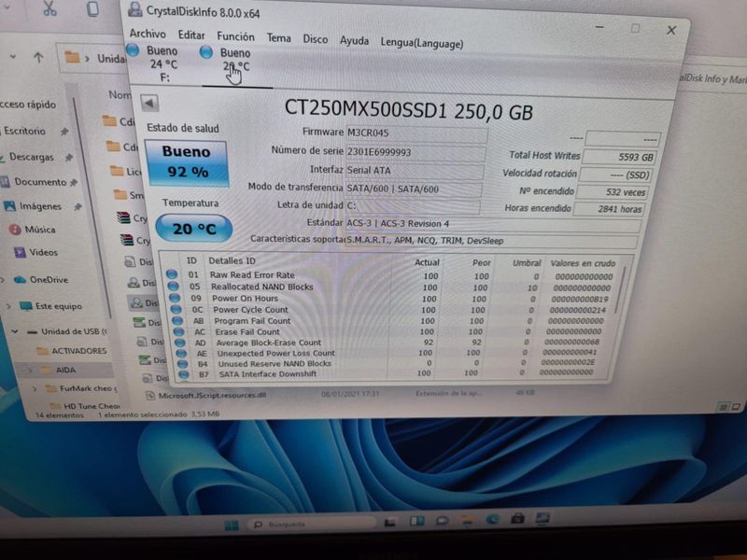Viewport: 747px width, 560px height.
Task: Open the Editar menu
Action: tap(191, 35)
